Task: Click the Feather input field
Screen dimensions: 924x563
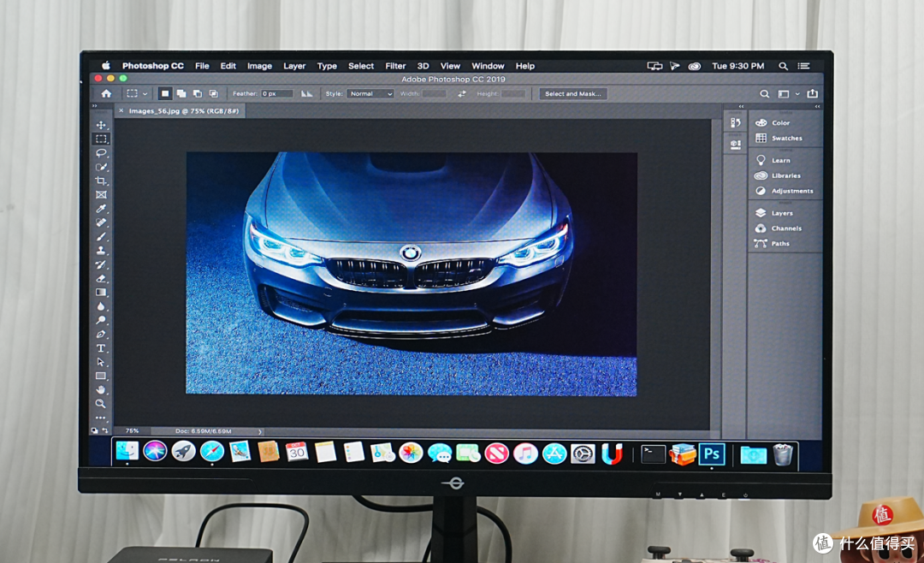Action: tap(277, 94)
